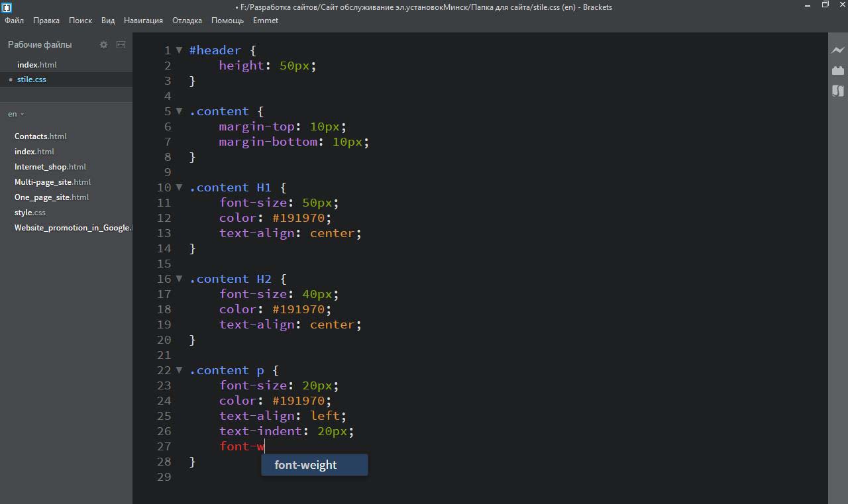Open the Файл menu
This screenshot has width=848, height=504.
14,21
